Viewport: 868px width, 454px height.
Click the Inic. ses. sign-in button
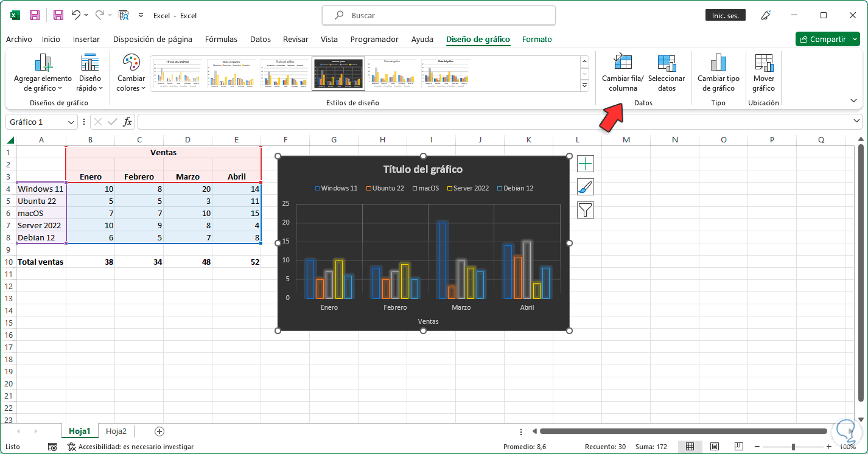726,15
